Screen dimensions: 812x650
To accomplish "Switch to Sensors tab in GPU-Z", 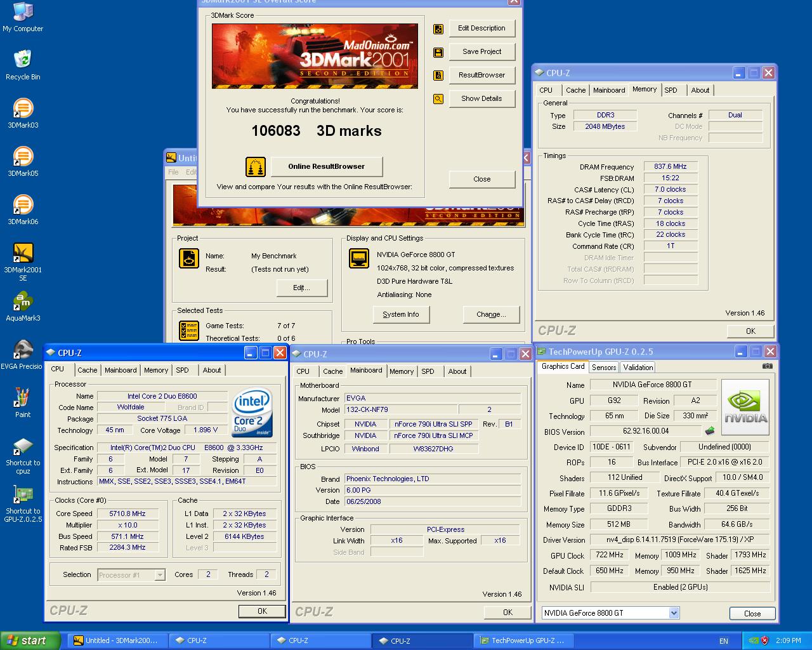I will pyautogui.click(x=604, y=368).
